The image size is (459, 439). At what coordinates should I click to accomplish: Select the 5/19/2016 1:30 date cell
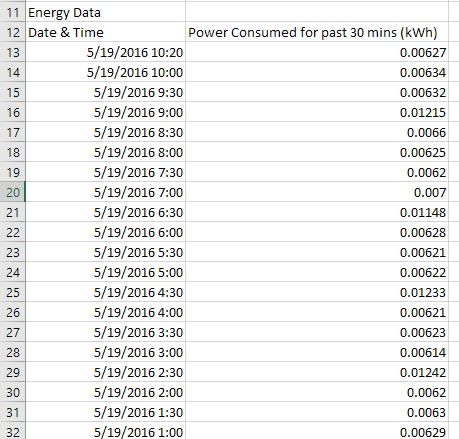[x=105, y=412]
